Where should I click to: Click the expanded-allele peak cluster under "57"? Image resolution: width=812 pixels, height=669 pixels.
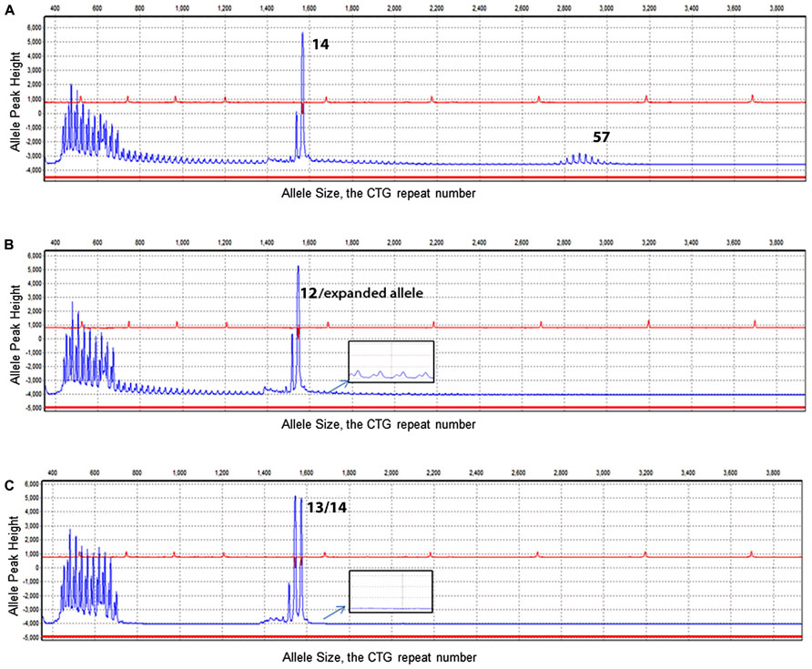pos(584,159)
